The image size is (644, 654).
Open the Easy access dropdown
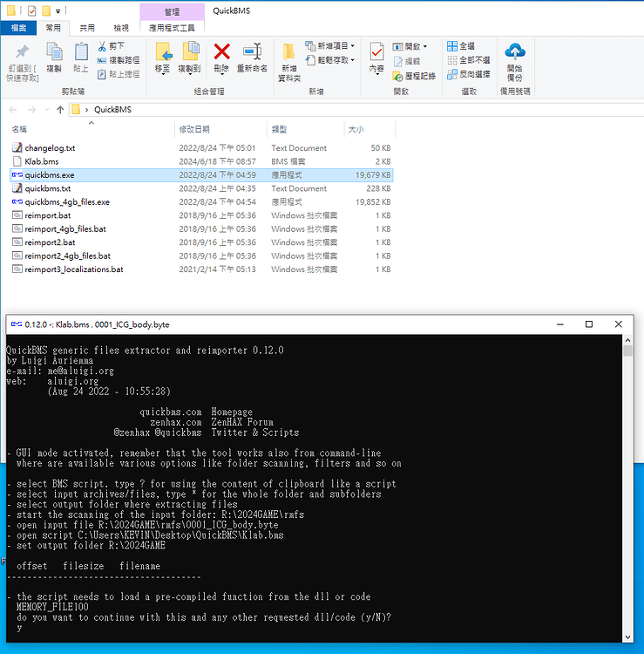330,60
